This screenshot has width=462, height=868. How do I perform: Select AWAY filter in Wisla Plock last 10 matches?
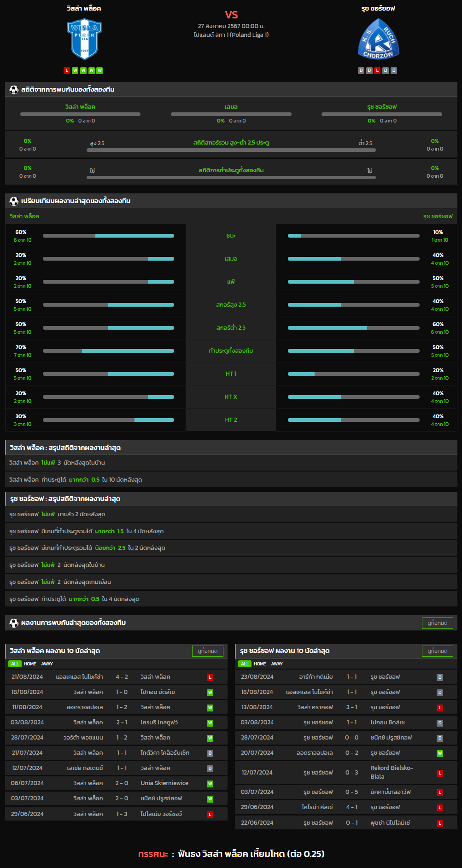(47, 664)
